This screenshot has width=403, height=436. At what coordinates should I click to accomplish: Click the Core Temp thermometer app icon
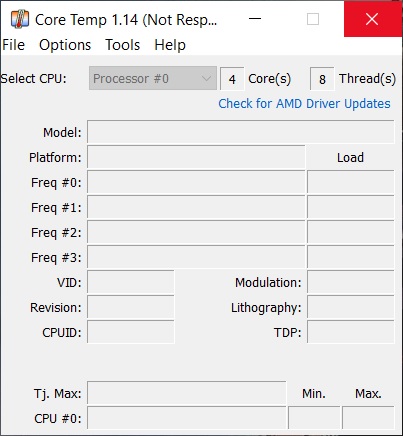pyautogui.click(x=20, y=19)
